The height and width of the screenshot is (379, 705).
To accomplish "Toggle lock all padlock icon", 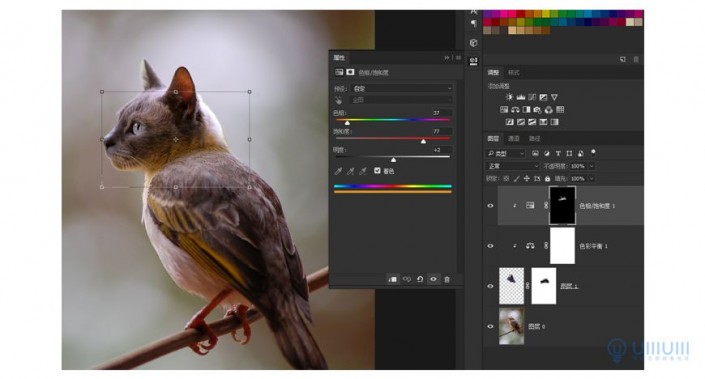I will pos(547,178).
